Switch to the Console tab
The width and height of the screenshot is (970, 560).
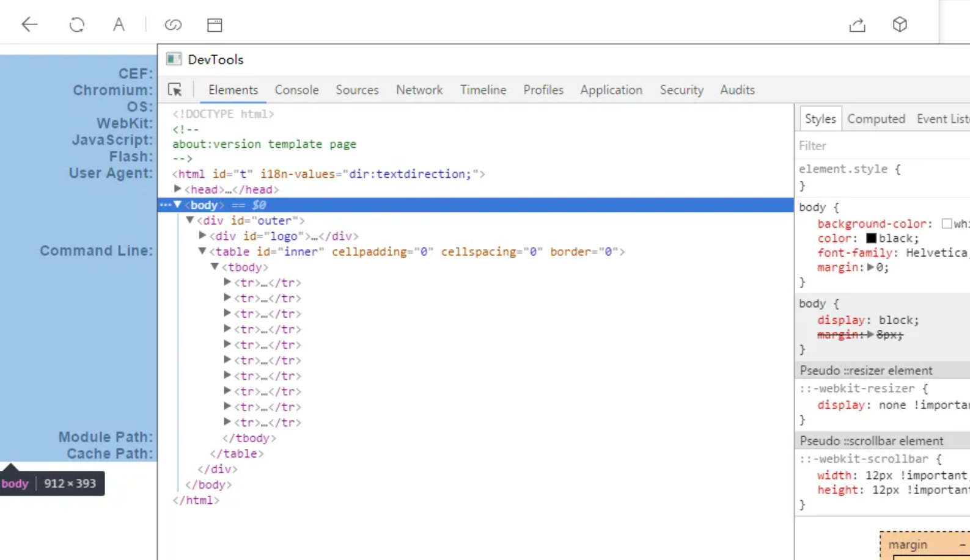(296, 90)
